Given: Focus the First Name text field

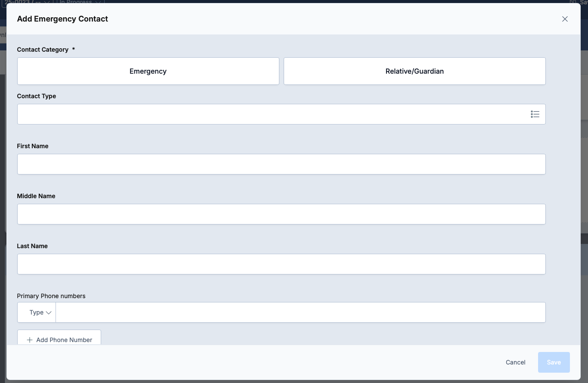Looking at the screenshot, I should tap(281, 164).
